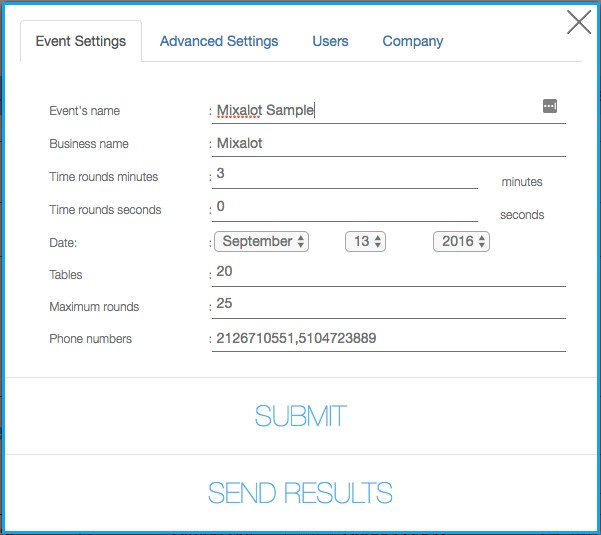Click the password manager icon in Event's name field
Image resolution: width=601 pixels, height=535 pixels.
(550, 106)
